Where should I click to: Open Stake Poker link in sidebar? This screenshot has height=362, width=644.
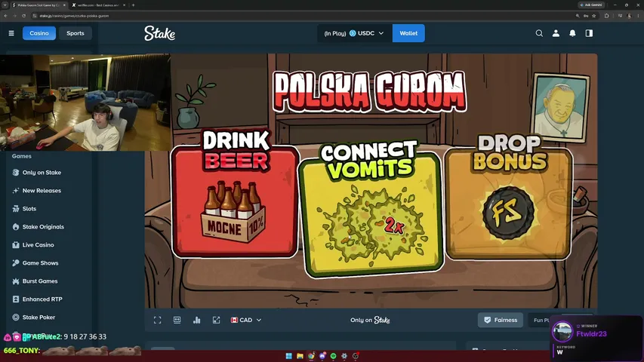(x=39, y=318)
